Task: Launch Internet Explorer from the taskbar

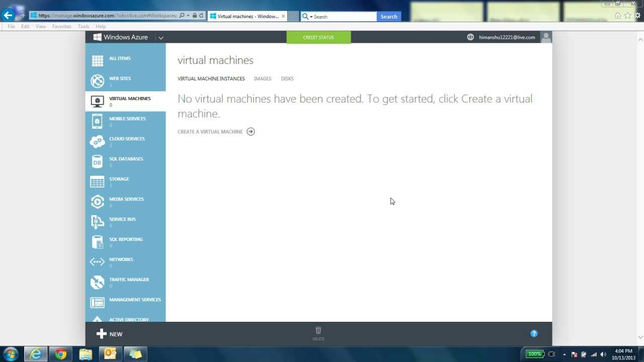Action: tap(36, 354)
